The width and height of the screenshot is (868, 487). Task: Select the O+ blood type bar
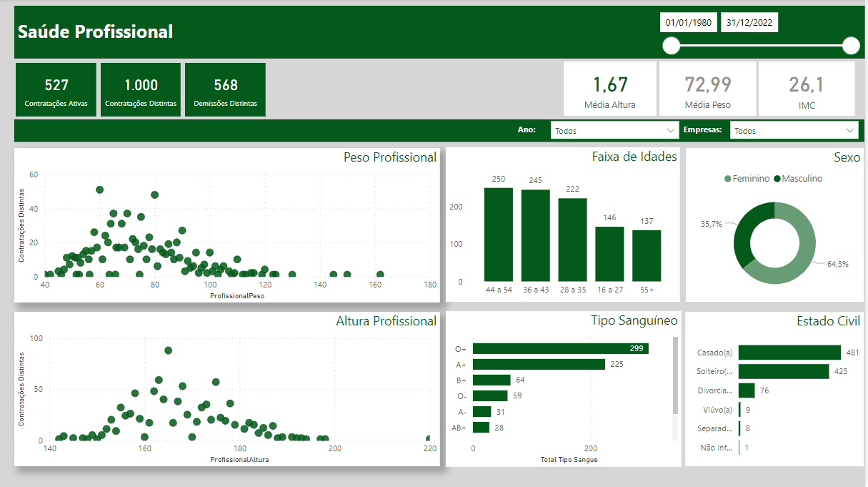pyautogui.click(x=561, y=348)
